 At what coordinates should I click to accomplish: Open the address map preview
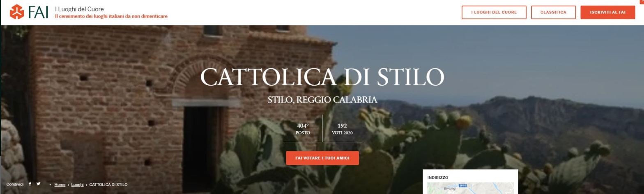point(470,188)
